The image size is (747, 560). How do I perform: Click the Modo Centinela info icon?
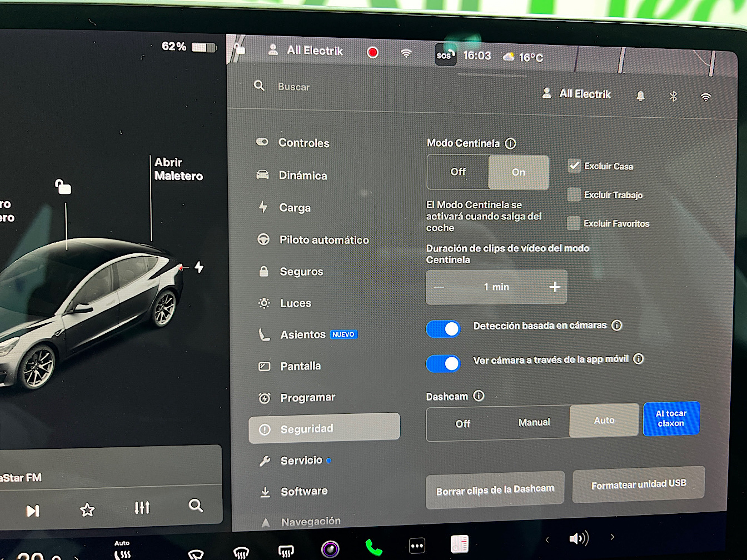pyautogui.click(x=510, y=143)
